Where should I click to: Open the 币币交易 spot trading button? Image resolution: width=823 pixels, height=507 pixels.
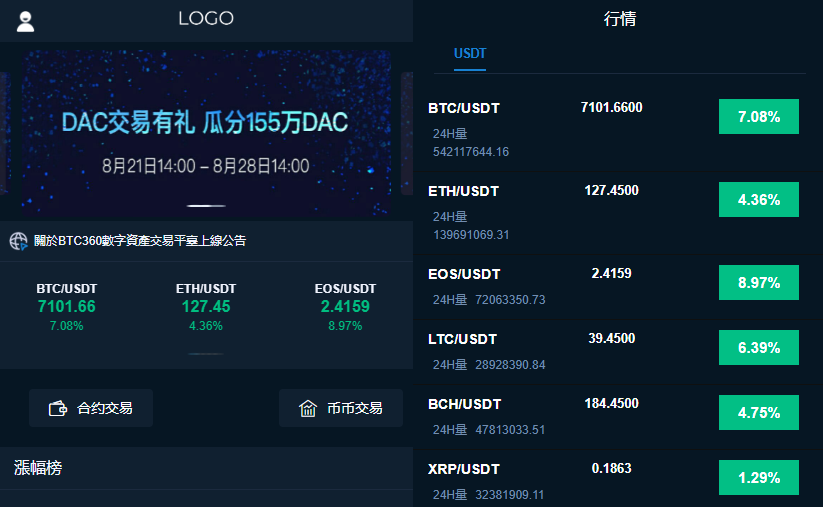[341, 408]
